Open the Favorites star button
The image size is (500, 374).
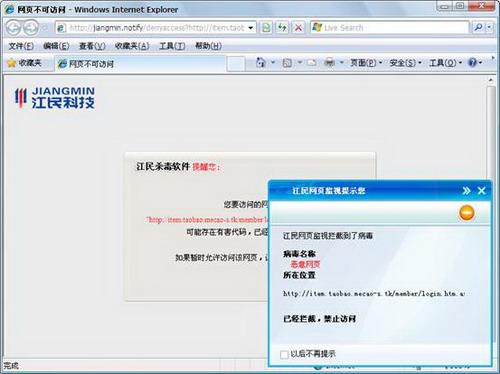(x=25, y=63)
